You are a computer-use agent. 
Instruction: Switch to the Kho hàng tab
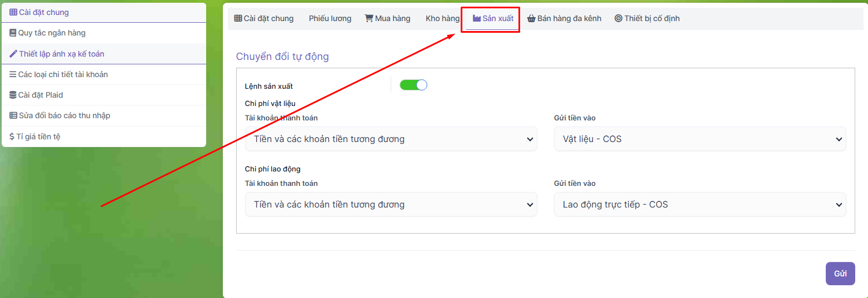pyautogui.click(x=442, y=18)
